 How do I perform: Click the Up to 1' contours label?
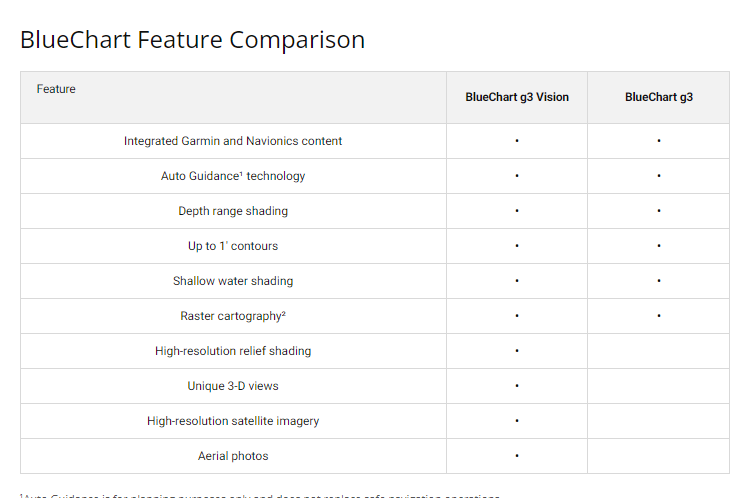click(x=233, y=246)
